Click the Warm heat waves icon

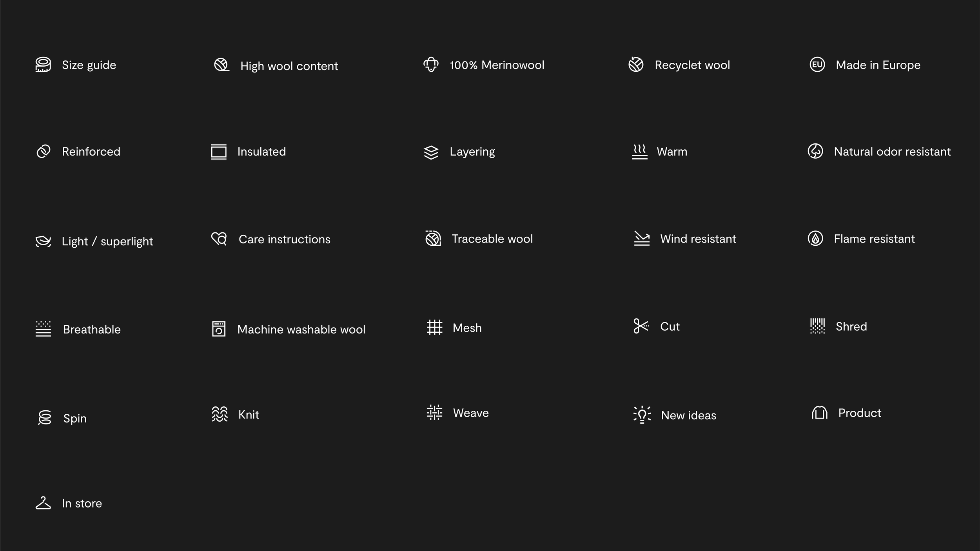tap(640, 152)
